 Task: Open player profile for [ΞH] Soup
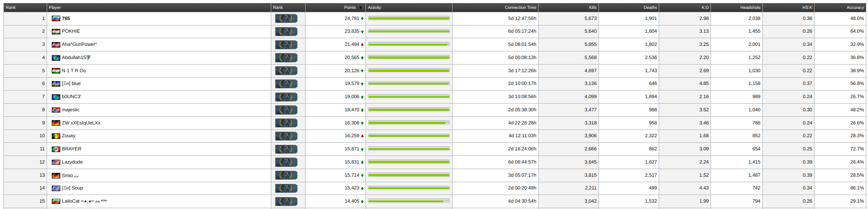pyautogui.click(x=72, y=188)
